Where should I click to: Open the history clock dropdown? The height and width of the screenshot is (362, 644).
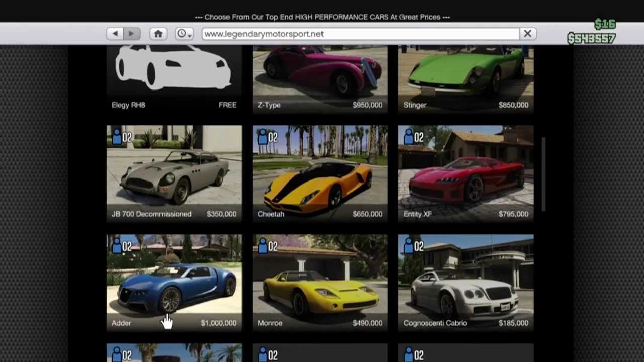[x=184, y=34]
